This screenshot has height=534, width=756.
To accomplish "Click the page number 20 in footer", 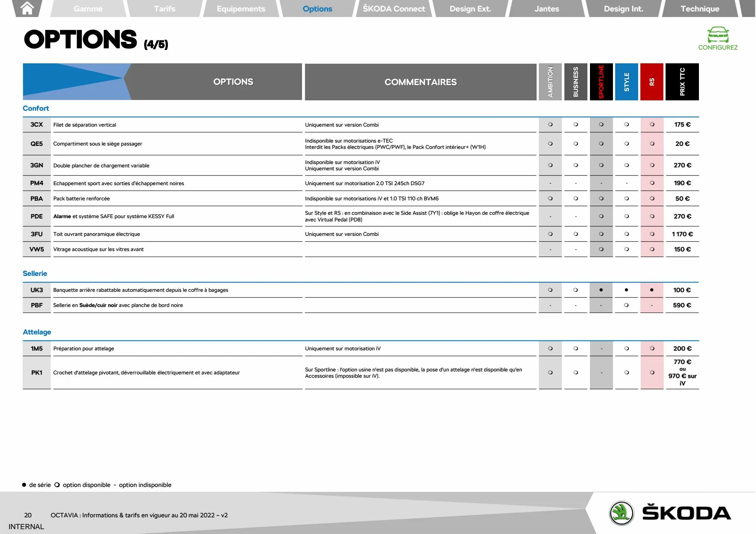I will pyautogui.click(x=28, y=515).
